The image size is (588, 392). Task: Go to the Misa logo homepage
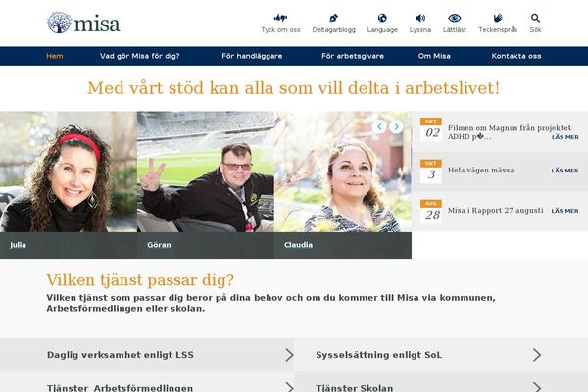(x=83, y=23)
